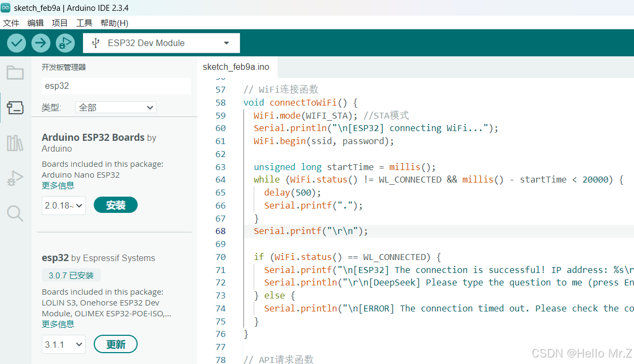This screenshot has height=364, width=634.
Task: Open the Boards Manager sidebar icon
Action: click(x=15, y=107)
